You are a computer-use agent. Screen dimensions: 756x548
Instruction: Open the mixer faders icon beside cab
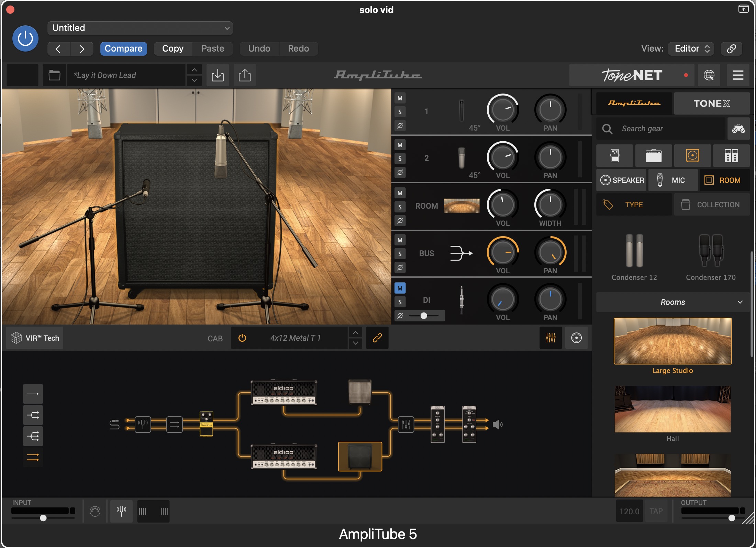pos(551,338)
